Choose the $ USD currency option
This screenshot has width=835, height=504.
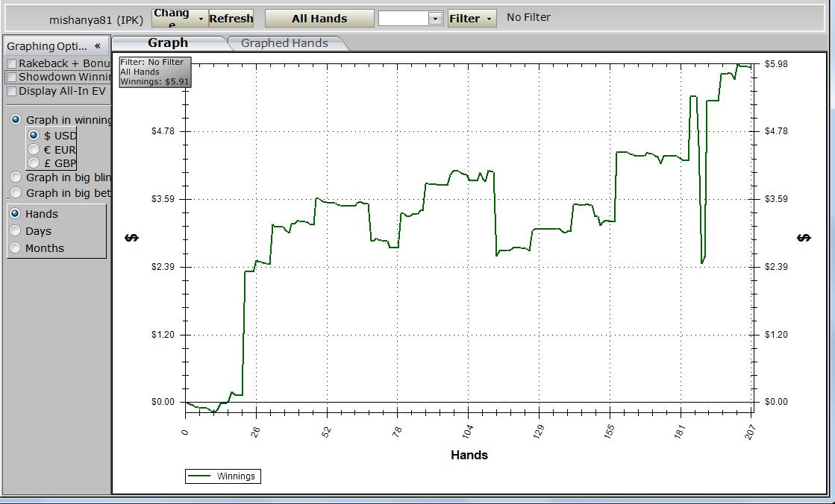click(34, 136)
